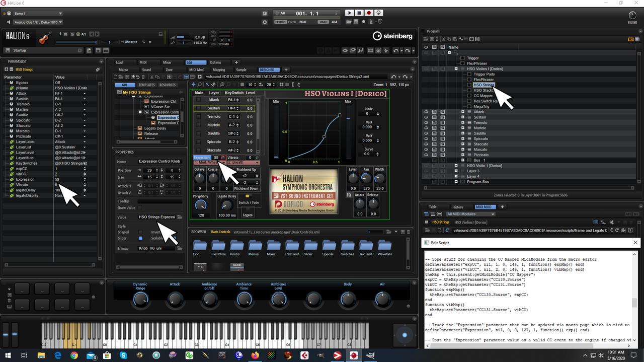Adjust the Max vertical slider beside the curve
Screen dimensions: 644x362
point(348,132)
